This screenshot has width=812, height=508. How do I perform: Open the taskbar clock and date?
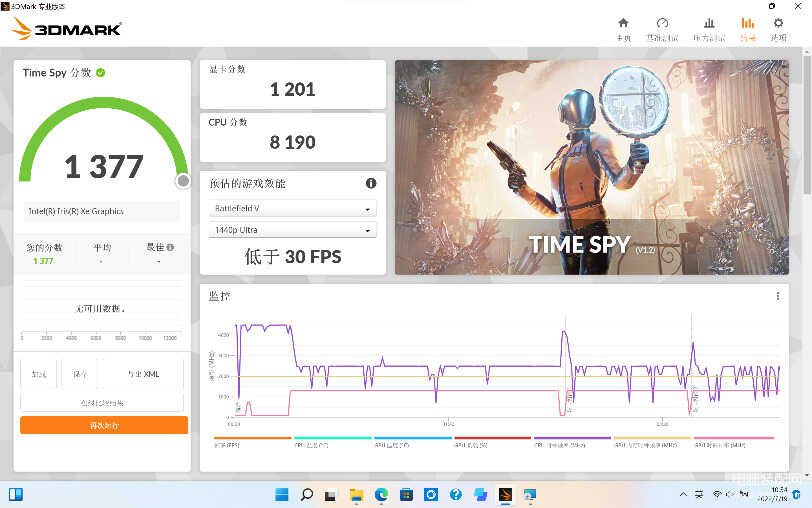click(x=773, y=494)
